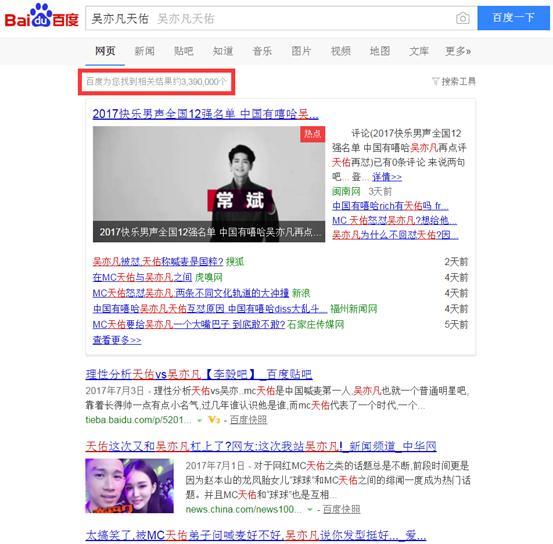Switch to the 新闻 tab
This screenshot has height=544, width=553.
(x=145, y=51)
